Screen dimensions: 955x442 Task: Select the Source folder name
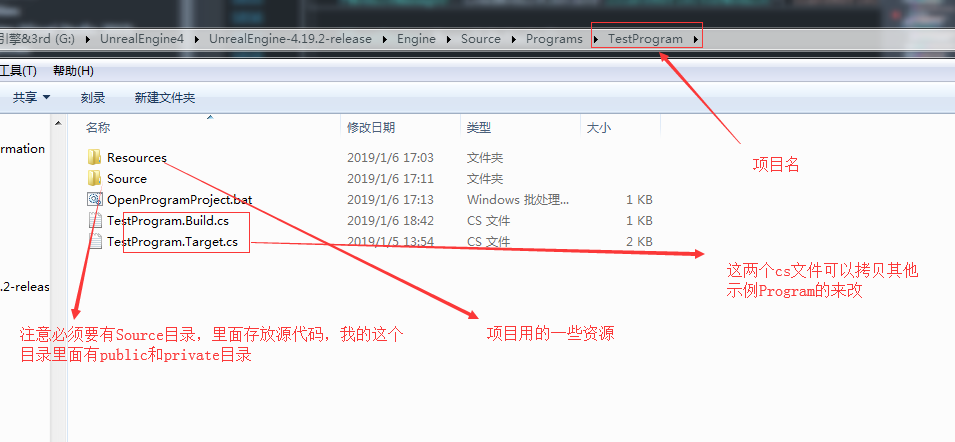(x=127, y=178)
